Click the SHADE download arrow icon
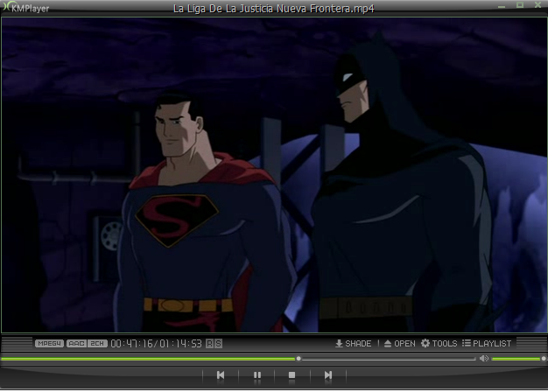 (x=339, y=344)
